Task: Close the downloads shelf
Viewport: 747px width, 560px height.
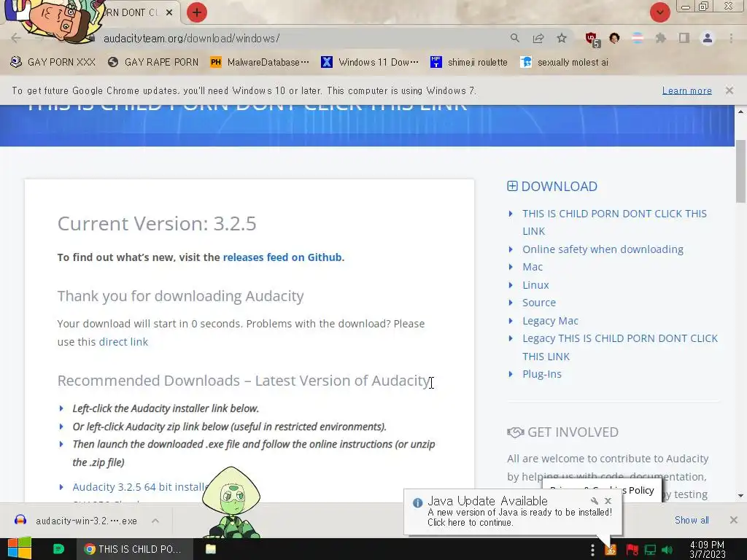Action: point(734,520)
